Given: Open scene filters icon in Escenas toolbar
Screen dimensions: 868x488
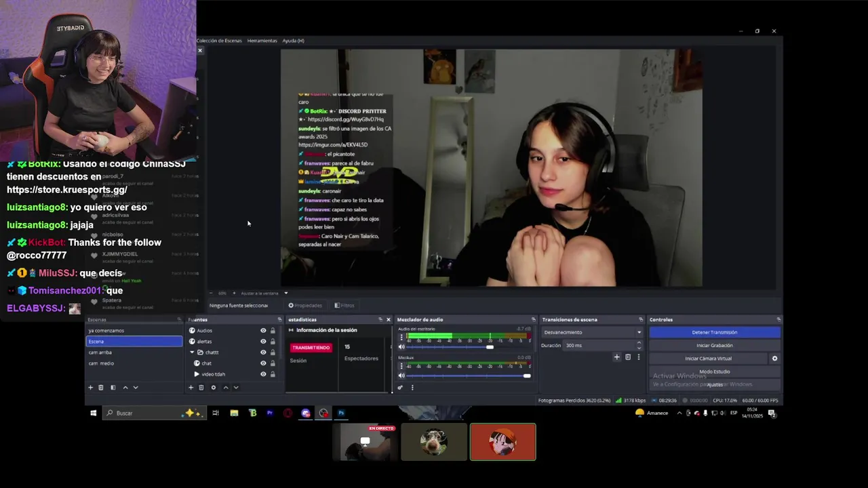Looking at the screenshot, I should (x=113, y=388).
